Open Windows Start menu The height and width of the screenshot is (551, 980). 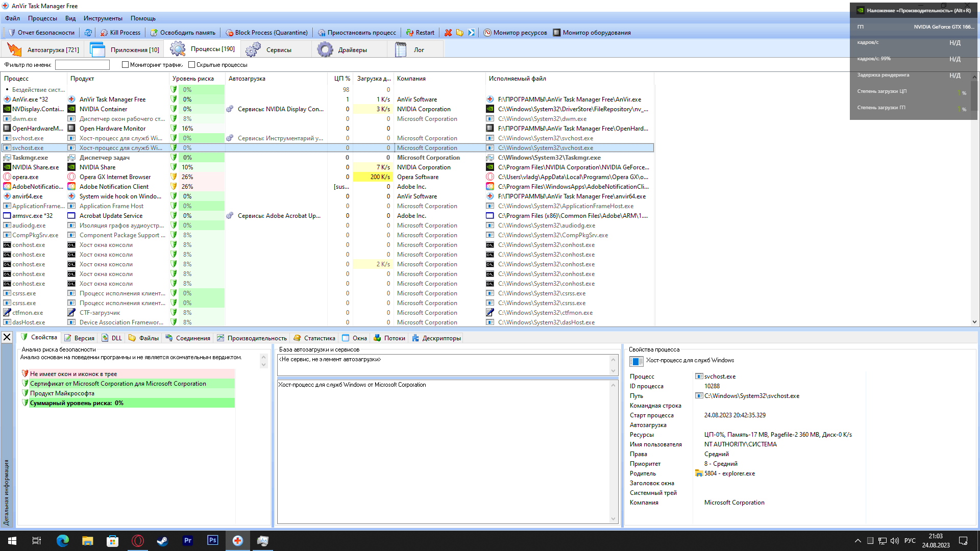click(x=12, y=541)
